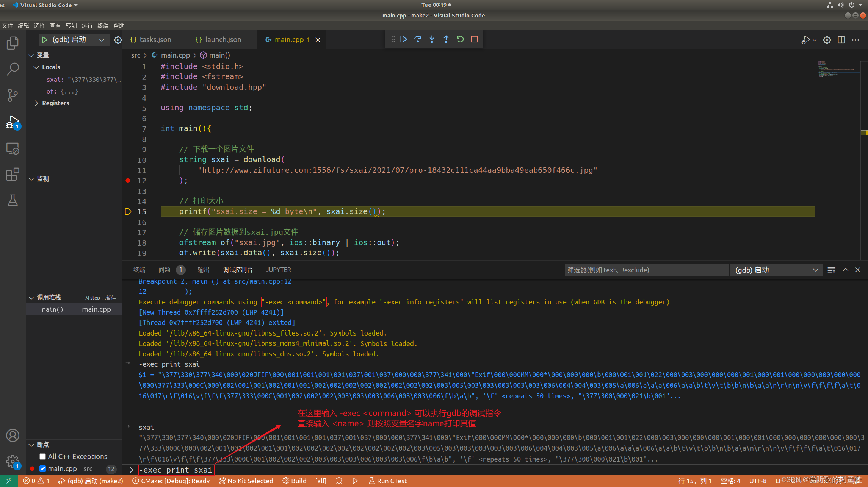Expand the Registers tree node
The image size is (868, 487).
pyautogui.click(x=37, y=103)
